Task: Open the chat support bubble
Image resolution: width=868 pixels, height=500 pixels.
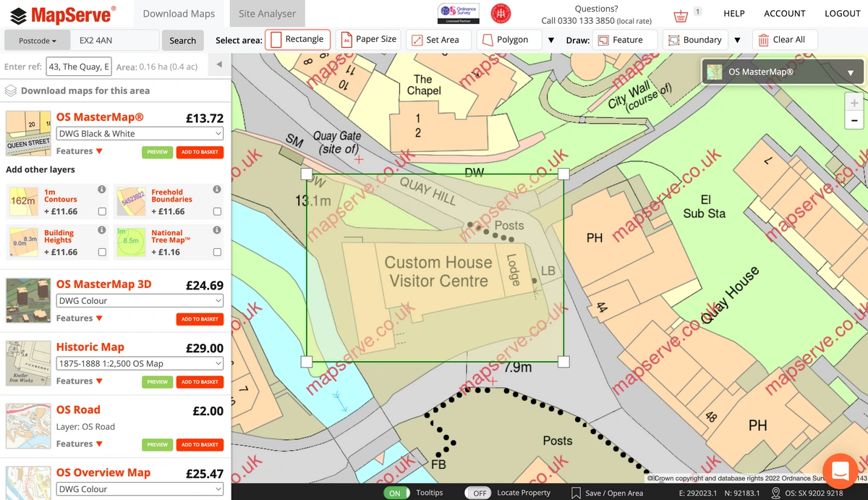Action: (840, 471)
